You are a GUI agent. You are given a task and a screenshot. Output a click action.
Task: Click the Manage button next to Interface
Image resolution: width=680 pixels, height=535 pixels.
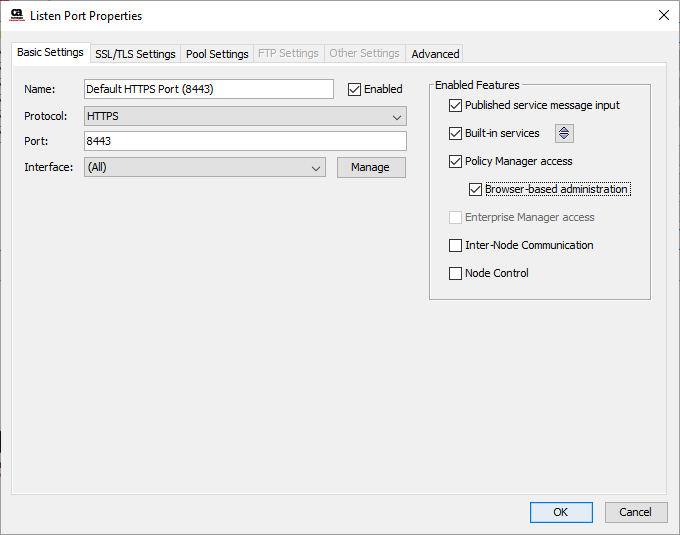[370, 167]
